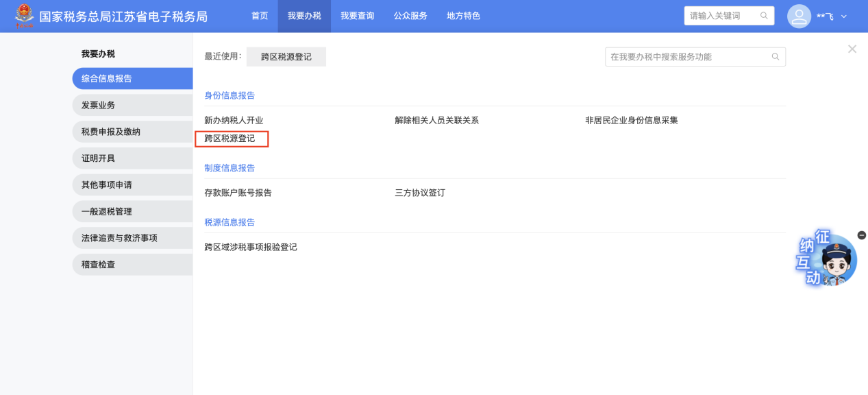The width and height of the screenshot is (868, 395).
Task: Click the magnifier icon in keyword search
Action: [764, 16]
